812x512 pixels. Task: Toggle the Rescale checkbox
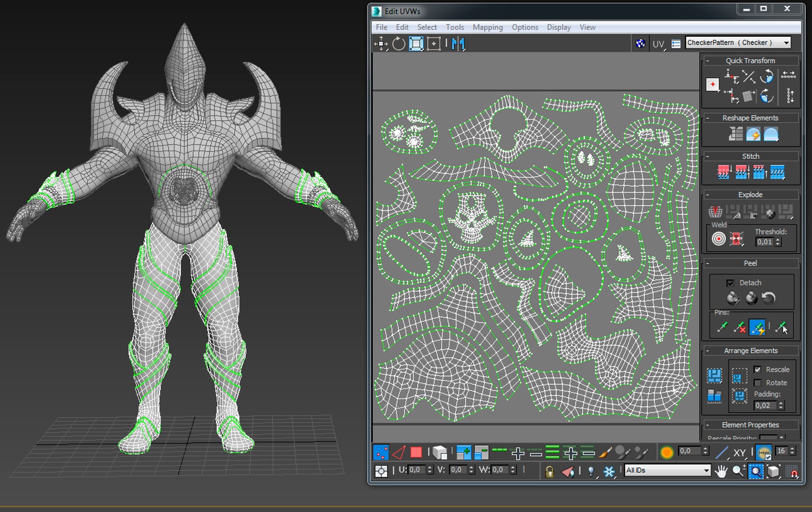(x=757, y=369)
